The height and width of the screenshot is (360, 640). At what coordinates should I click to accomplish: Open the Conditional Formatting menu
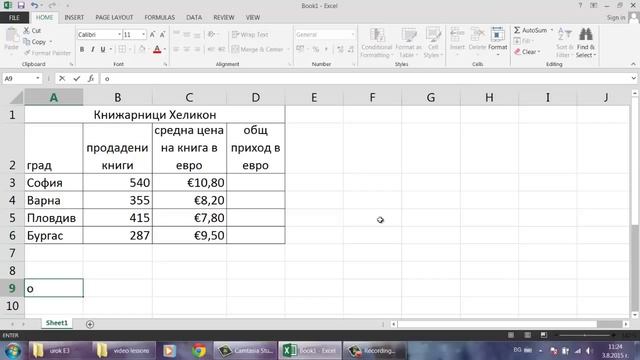pyautogui.click(x=376, y=43)
